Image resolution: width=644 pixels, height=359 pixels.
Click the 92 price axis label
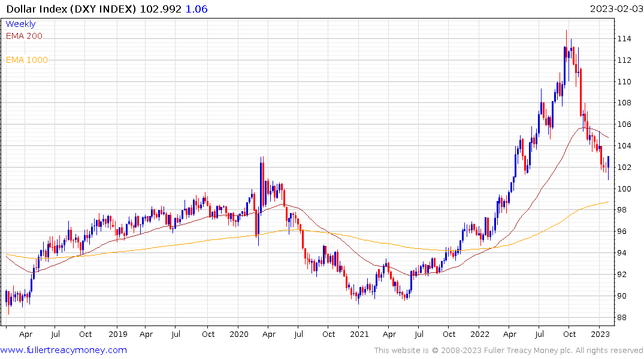click(x=622, y=274)
